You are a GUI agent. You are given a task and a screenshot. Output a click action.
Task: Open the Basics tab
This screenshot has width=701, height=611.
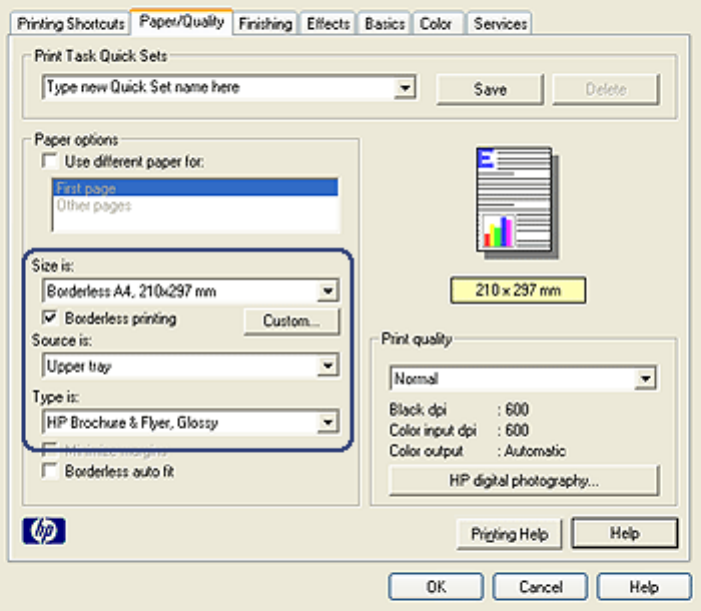point(384,24)
